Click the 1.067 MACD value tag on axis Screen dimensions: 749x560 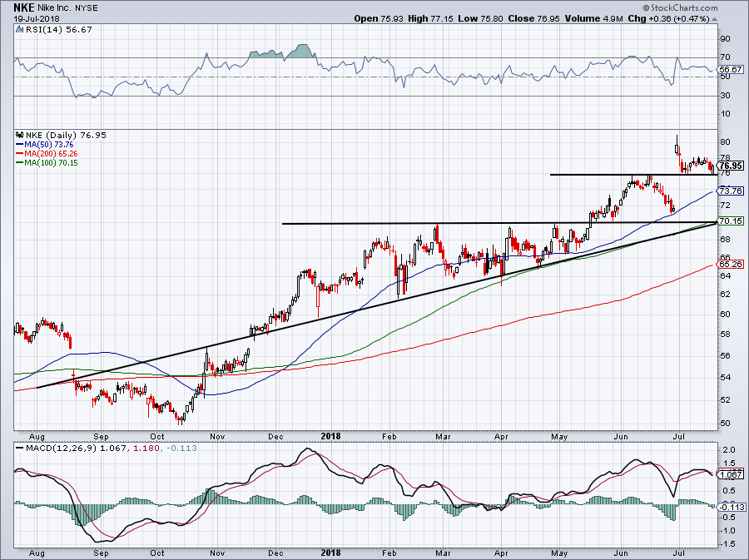pos(731,474)
